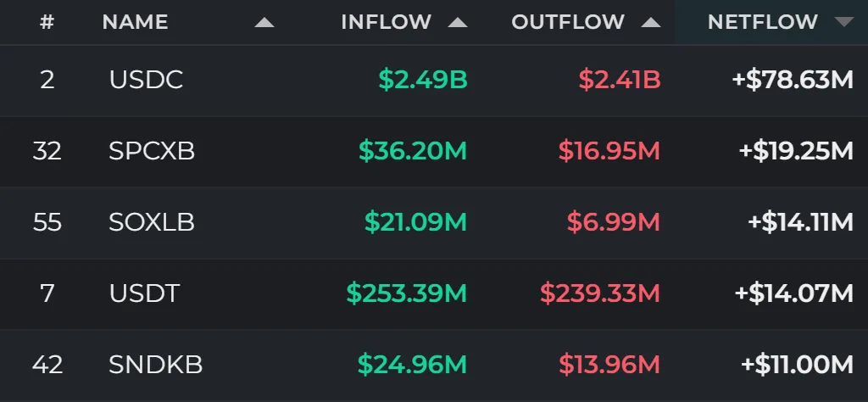Viewport: 868px width, 402px height.
Task: Select netflow value +$14.07M
Action: [x=793, y=293]
